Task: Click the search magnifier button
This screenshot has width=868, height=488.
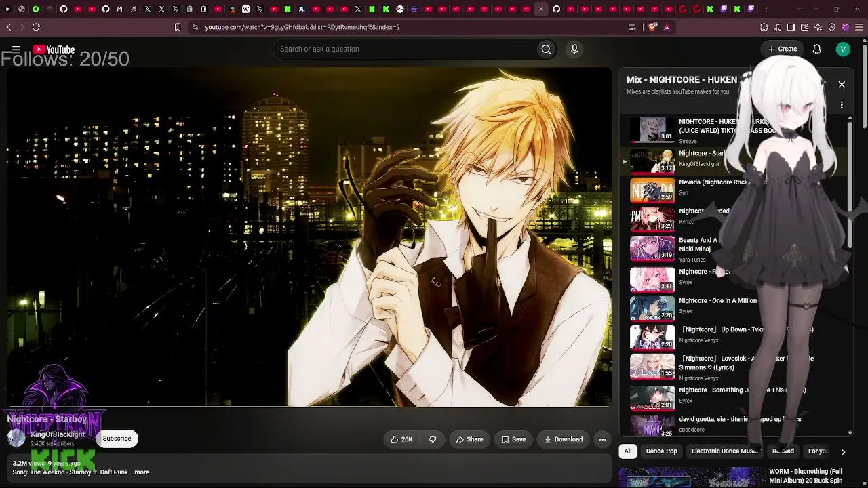Action: point(546,49)
